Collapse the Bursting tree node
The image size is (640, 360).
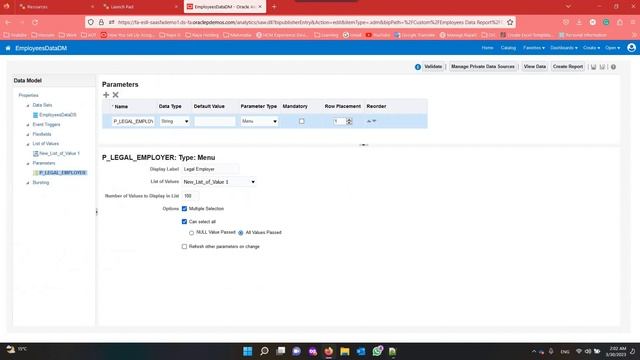[x=28, y=183]
